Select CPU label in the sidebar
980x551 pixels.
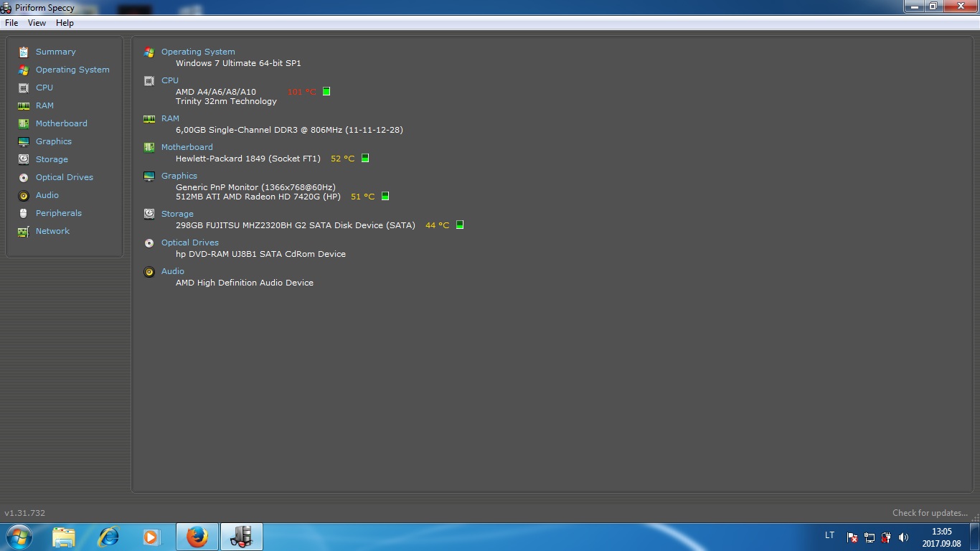pos(44,88)
